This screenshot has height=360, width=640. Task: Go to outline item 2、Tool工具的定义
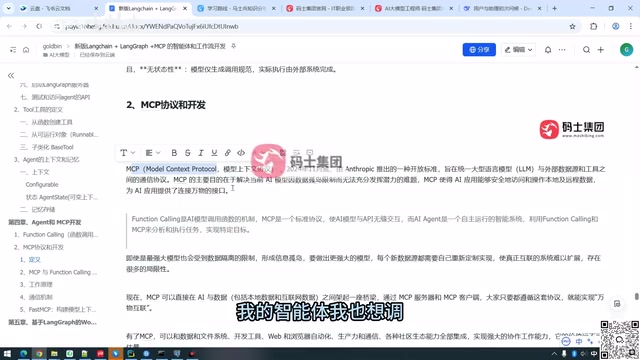38,109
